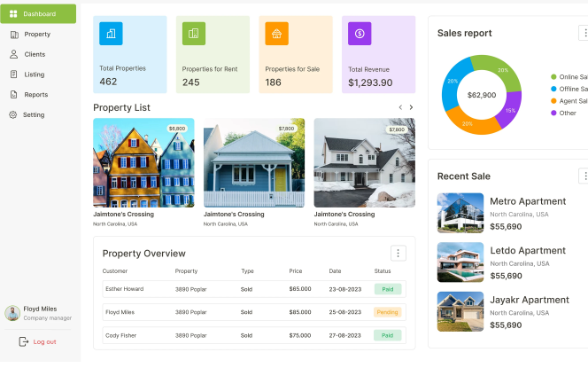Open the Dashboard menu item
Image resolution: width=588 pixels, height=368 pixels.
pyautogui.click(x=38, y=14)
